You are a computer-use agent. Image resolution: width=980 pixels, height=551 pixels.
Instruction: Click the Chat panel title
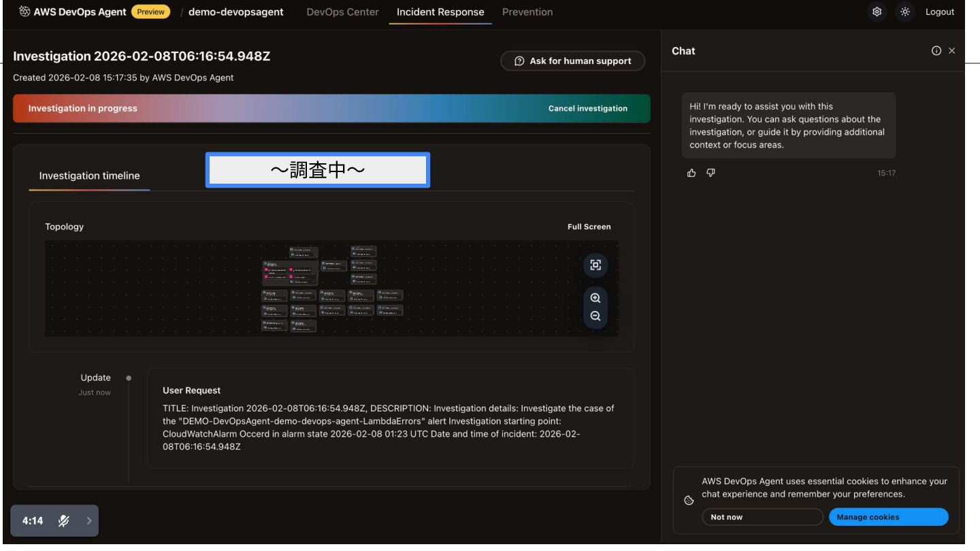tap(683, 51)
